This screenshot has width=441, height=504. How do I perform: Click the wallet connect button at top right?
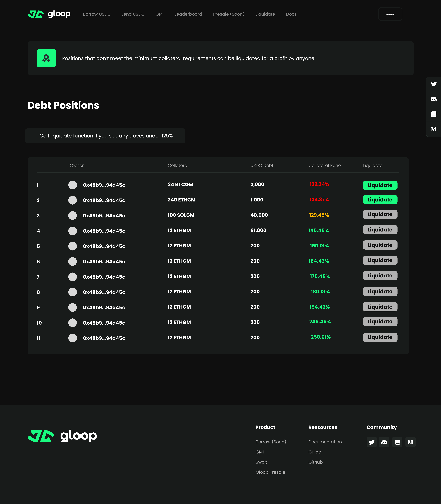click(390, 14)
